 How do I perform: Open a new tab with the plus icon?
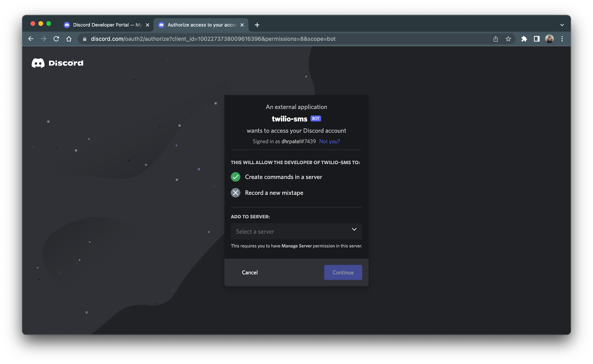click(x=257, y=25)
